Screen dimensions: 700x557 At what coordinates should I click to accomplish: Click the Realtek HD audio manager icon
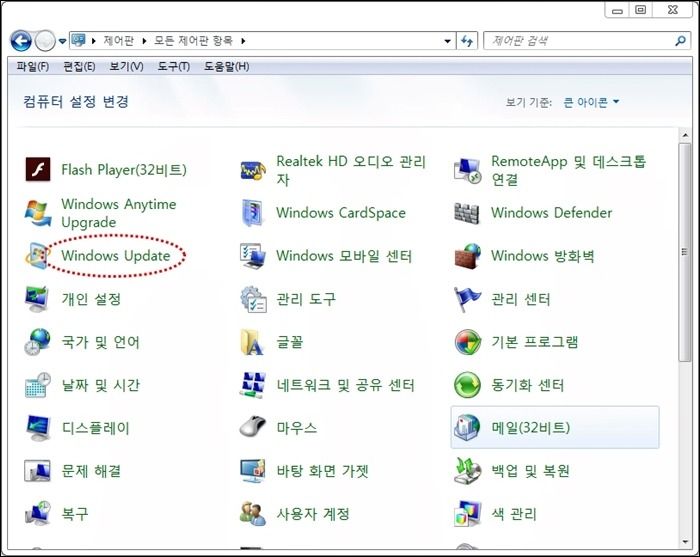(x=253, y=170)
